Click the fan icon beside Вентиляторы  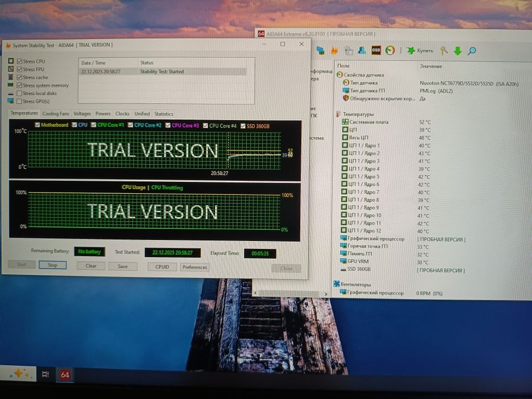tap(336, 284)
